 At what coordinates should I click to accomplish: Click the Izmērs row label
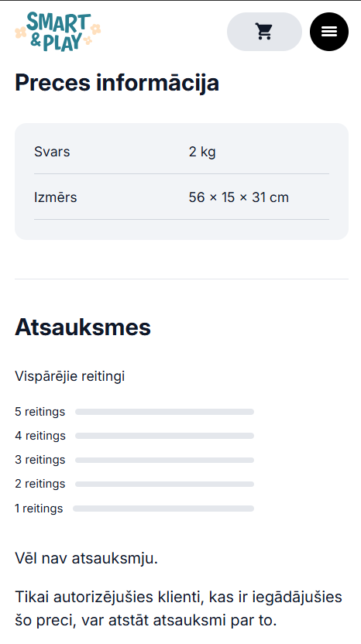tap(56, 197)
